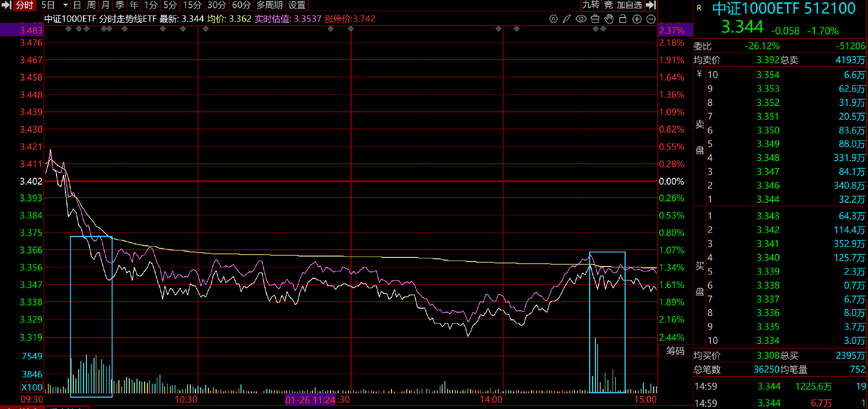Select the feather drawing tool icon
This screenshot has height=409, width=868.
click(566, 19)
